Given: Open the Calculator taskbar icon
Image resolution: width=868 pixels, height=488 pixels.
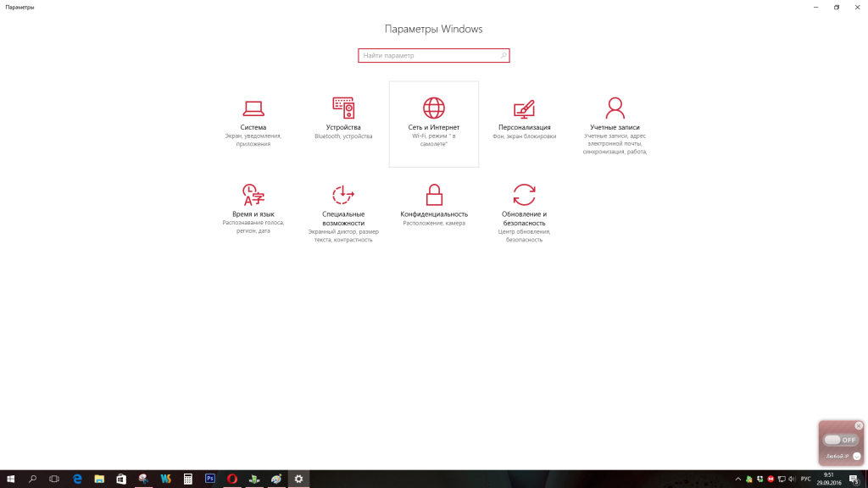Looking at the screenshot, I should point(187,480).
